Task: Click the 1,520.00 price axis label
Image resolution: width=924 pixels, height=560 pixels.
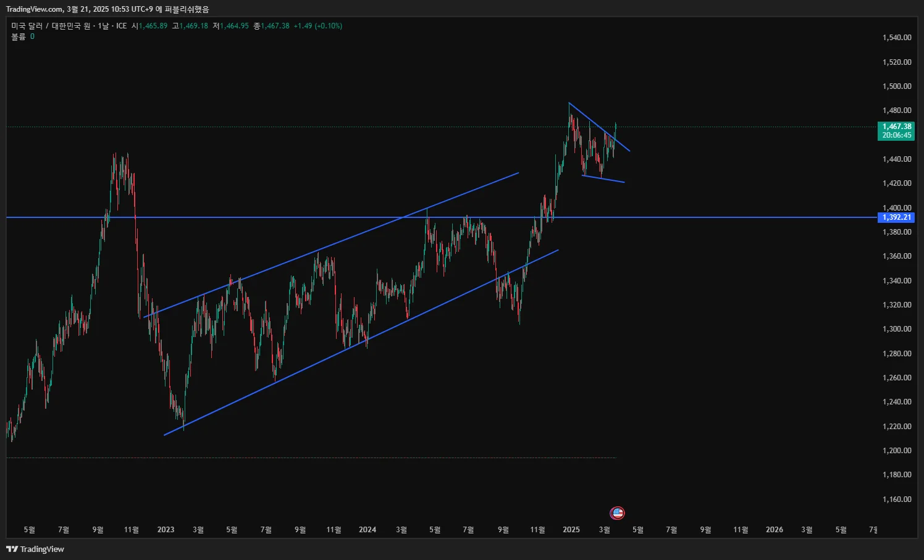Action: click(x=897, y=62)
